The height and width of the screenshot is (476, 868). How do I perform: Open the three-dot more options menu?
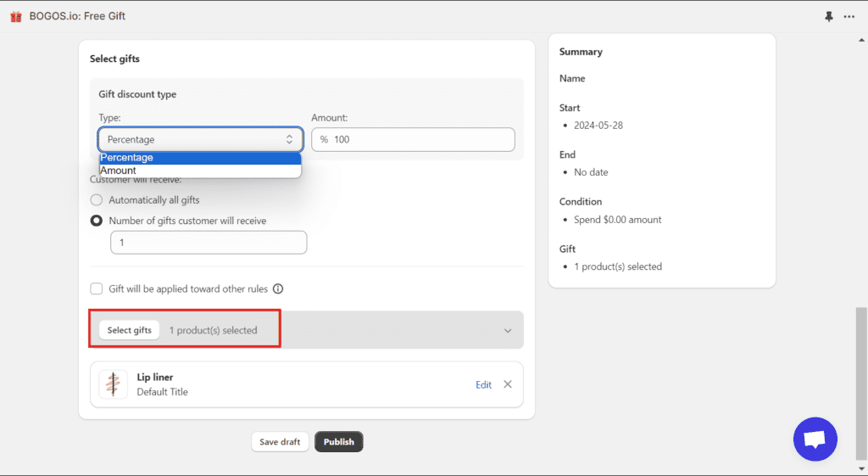click(849, 16)
